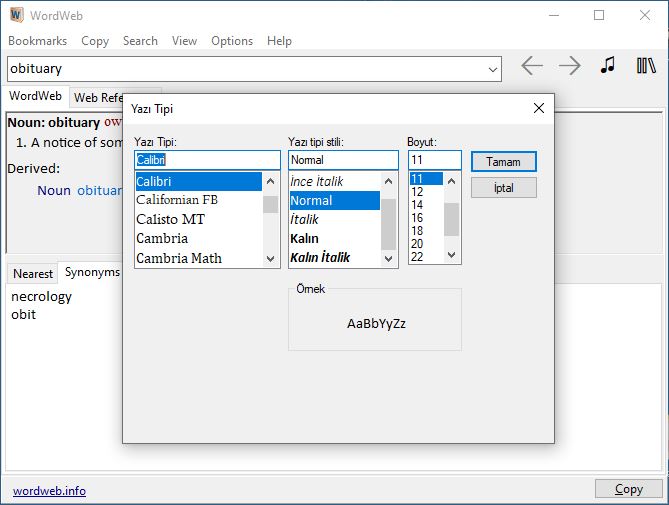Screen dimensions: 669x505
Task: Select size 11 in the list
Action: 426,179
